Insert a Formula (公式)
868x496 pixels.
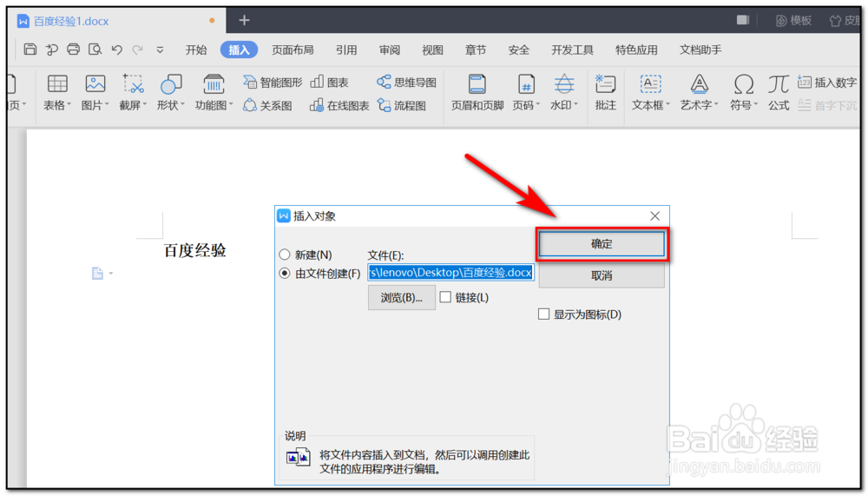(779, 92)
